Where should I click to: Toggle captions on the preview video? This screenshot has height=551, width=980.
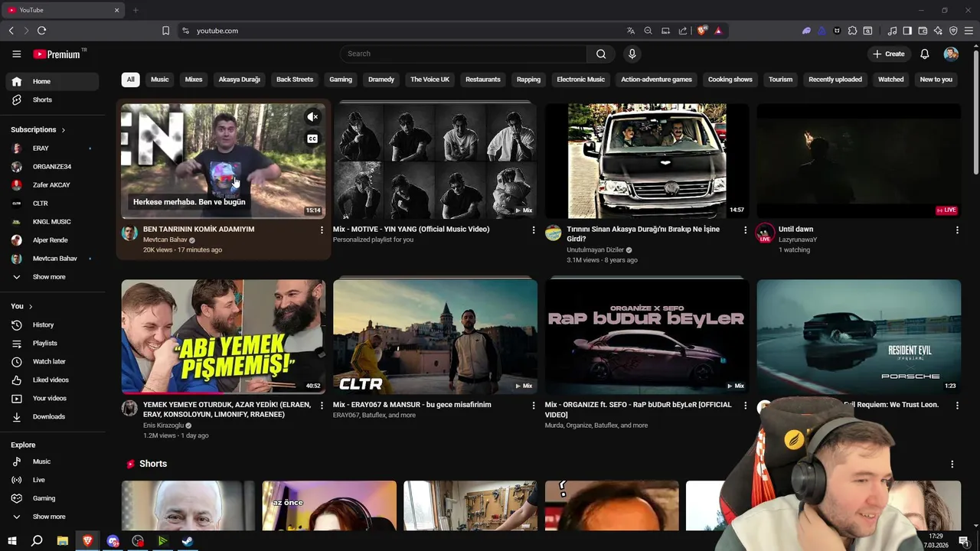coord(312,139)
